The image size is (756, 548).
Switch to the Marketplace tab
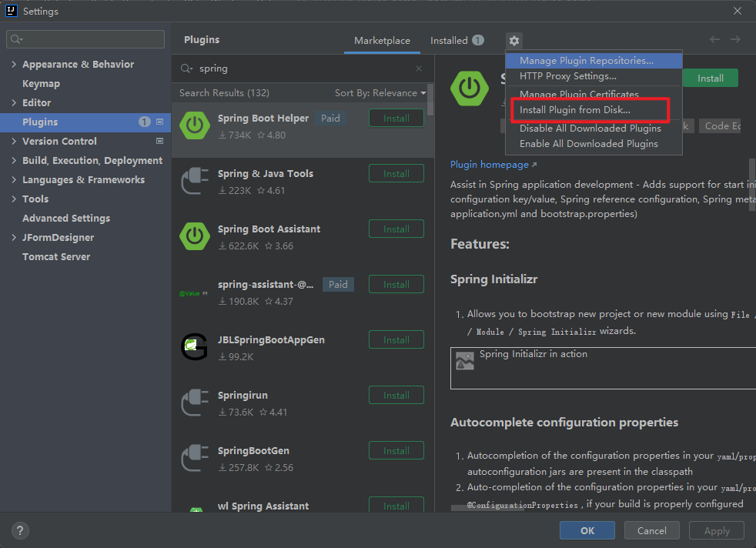click(382, 41)
